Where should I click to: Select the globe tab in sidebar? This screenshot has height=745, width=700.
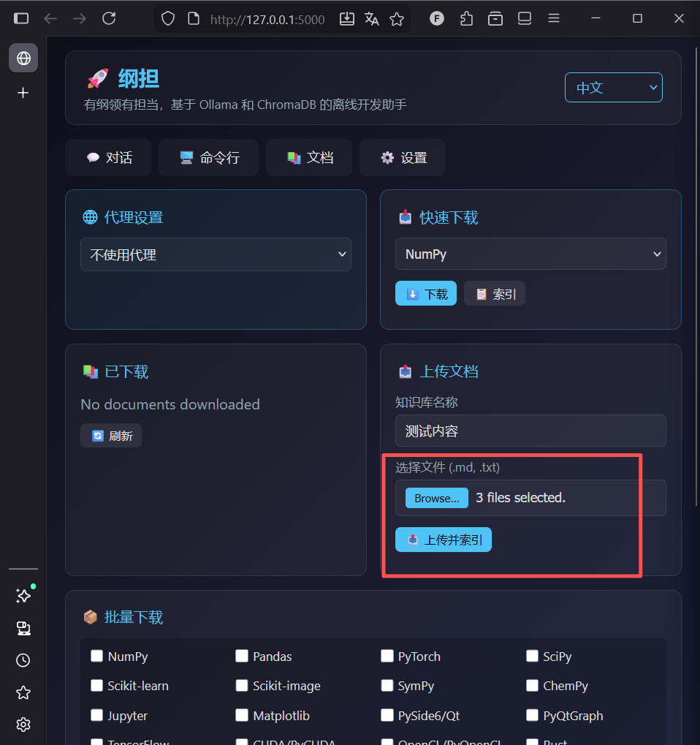23,58
